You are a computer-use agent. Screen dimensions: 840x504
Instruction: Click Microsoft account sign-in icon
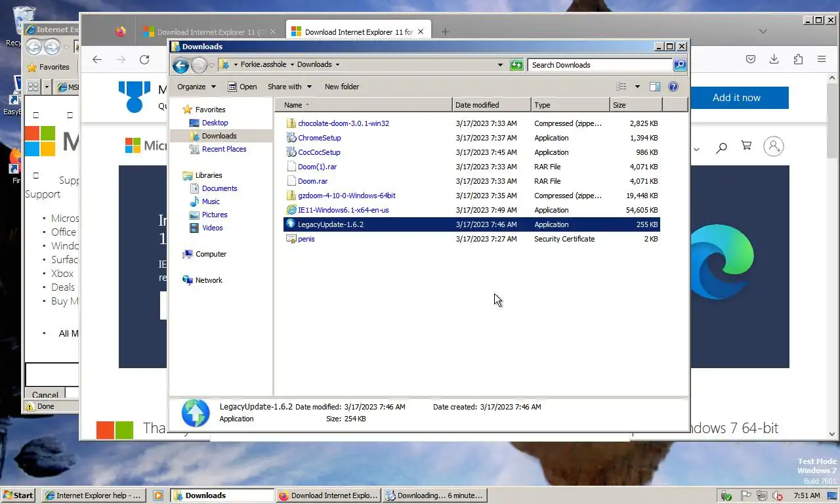[x=774, y=146]
